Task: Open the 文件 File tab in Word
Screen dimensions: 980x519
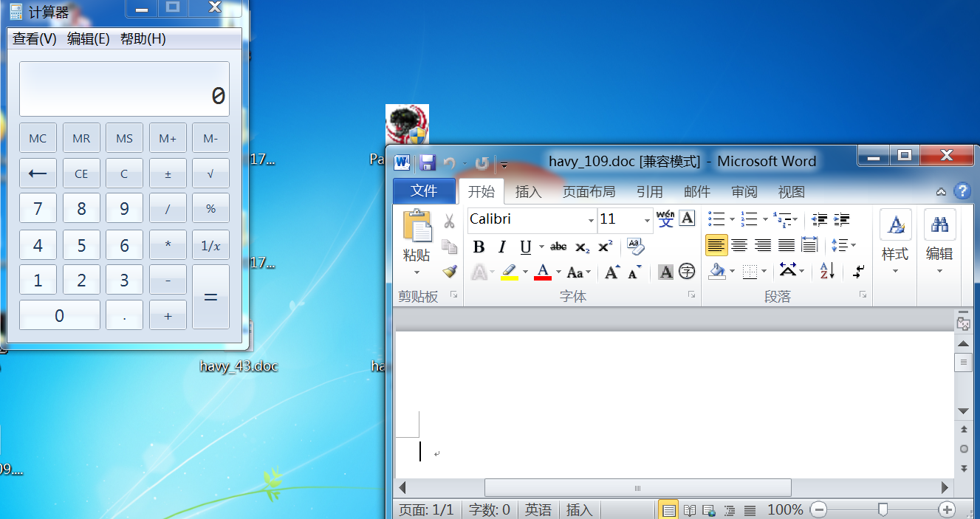Action: pyautogui.click(x=424, y=191)
